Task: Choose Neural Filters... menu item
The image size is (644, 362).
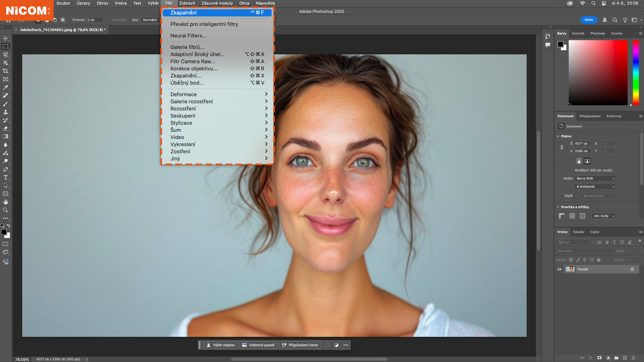Action: click(217, 36)
